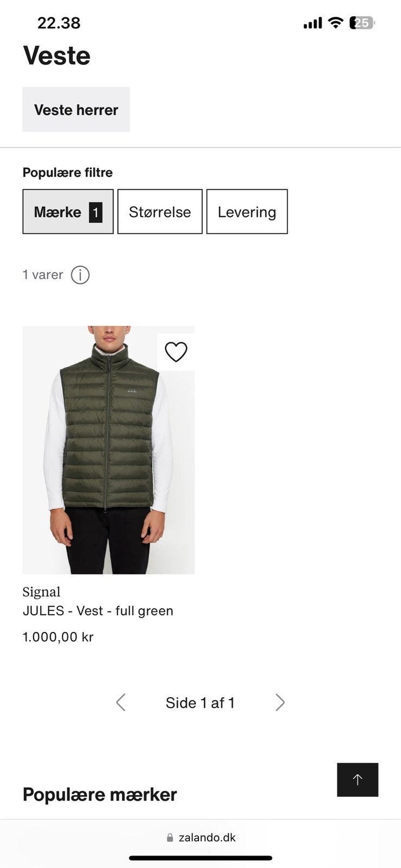Tap the Populære mærker heading
This screenshot has height=868, width=401.
pos(100,795)
